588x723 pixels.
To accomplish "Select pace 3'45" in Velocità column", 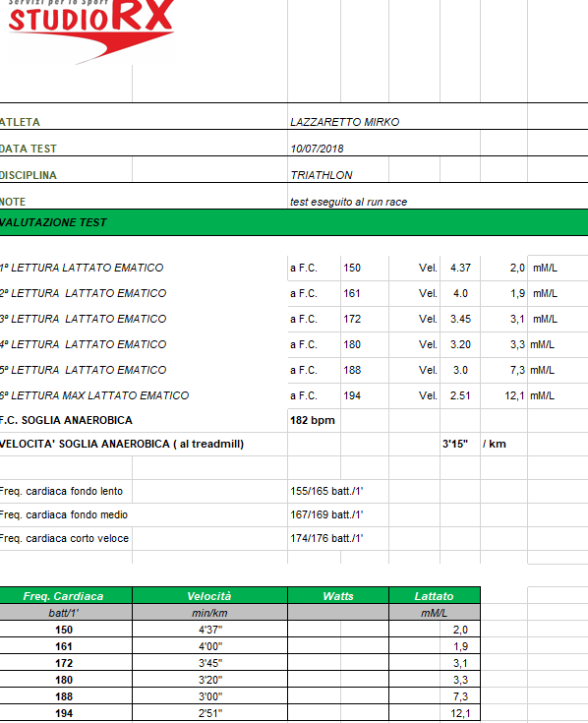I will [210, 663].
